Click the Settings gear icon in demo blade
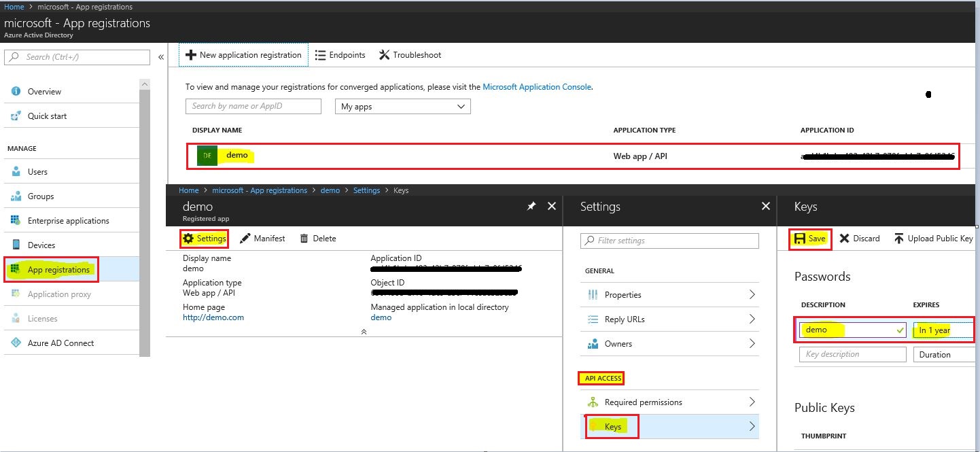The width and height of the screenshot is (980, 452). pos(188,239)
